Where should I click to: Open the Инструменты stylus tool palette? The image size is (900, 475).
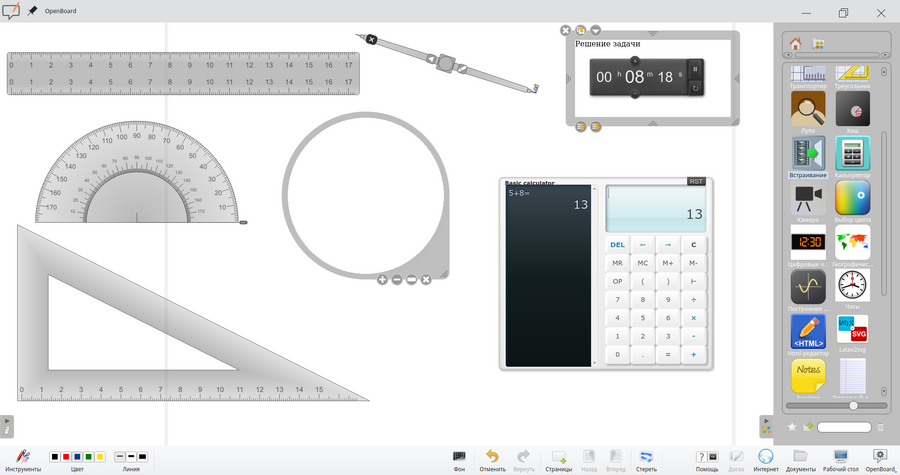[x=23, y=457]
